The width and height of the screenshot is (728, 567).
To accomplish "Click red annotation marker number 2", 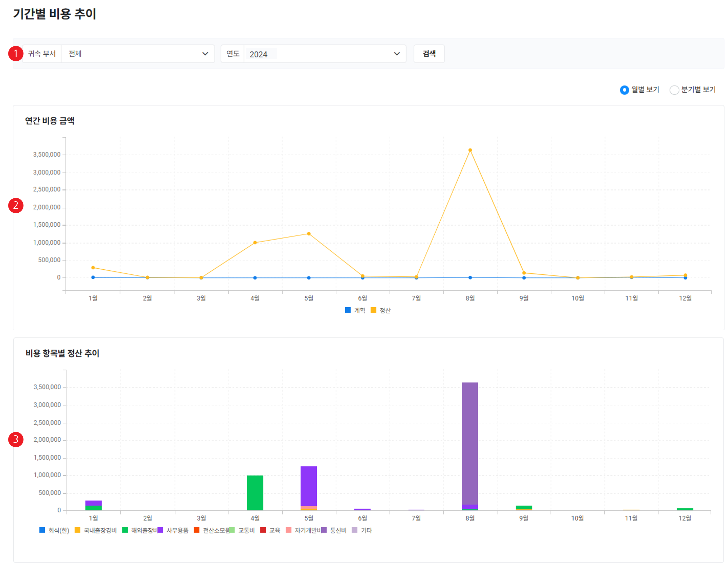I will (16, 206).
